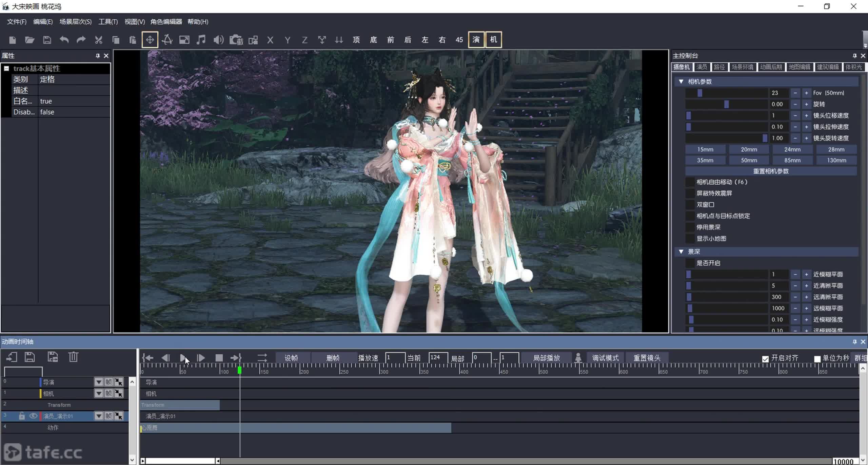Open a project with the folder icon
The image size is (868, 465).
pos(30,40)
